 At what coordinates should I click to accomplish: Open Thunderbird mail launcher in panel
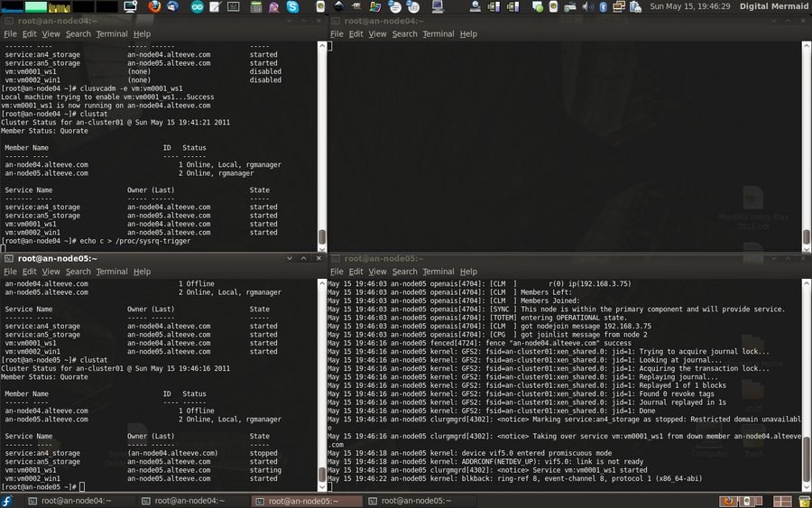pos(172,6)
